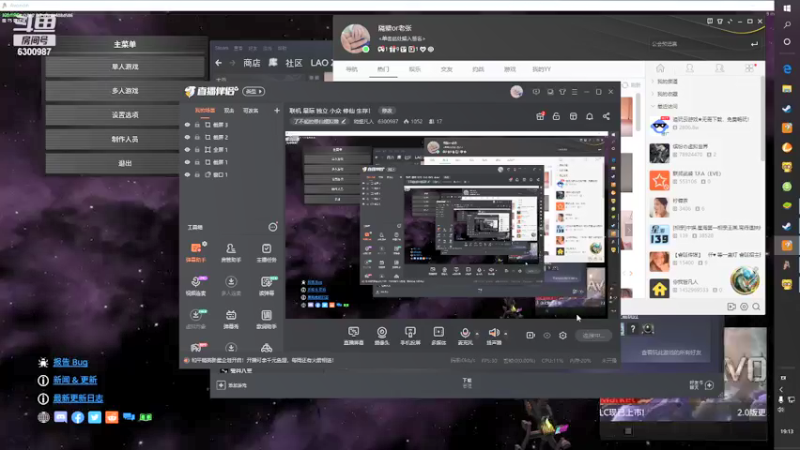Select 多人游戏 in the game main menu

coord(125,91)
